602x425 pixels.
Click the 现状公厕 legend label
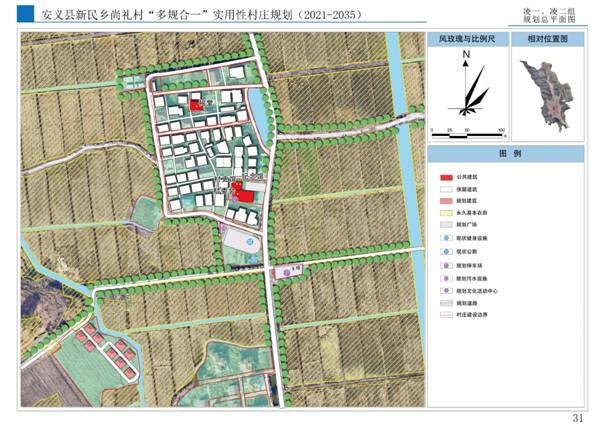[467, 252]
